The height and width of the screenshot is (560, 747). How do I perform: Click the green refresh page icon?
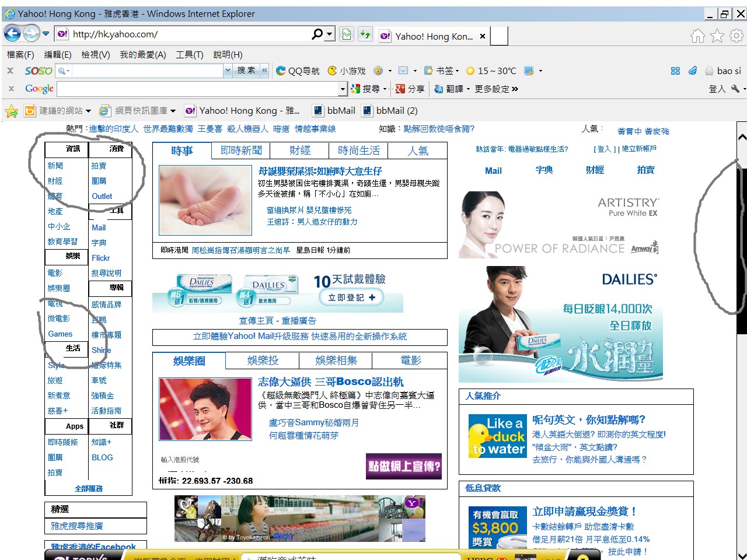click(x=365, y=34)
